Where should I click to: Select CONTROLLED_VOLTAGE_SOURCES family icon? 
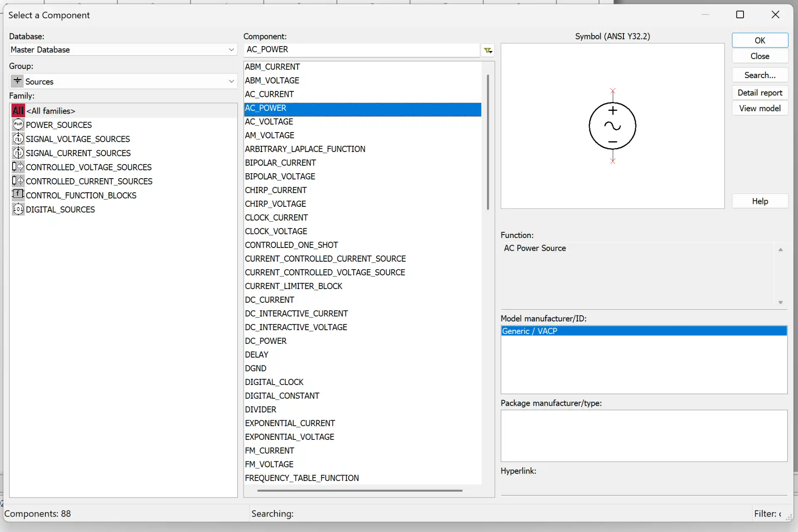(18, 167)
